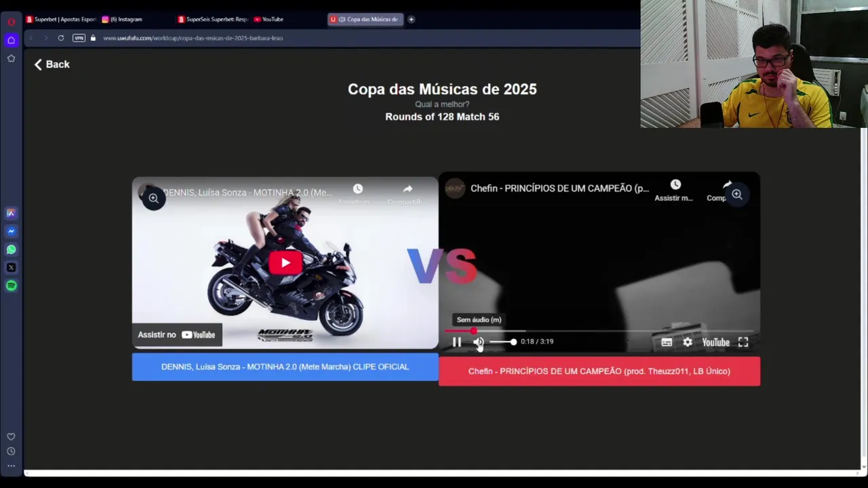
Task: Open Chefin video title link
Action: 559,188
